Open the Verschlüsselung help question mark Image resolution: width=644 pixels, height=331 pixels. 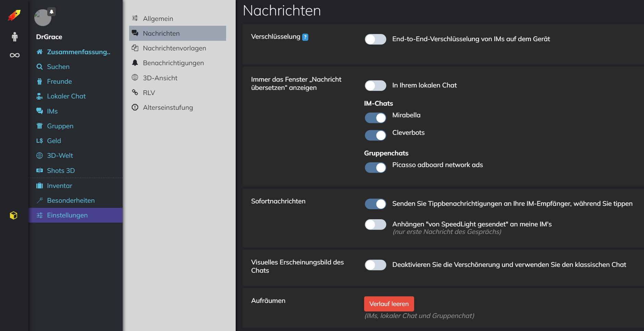click(x=305, y=37)
